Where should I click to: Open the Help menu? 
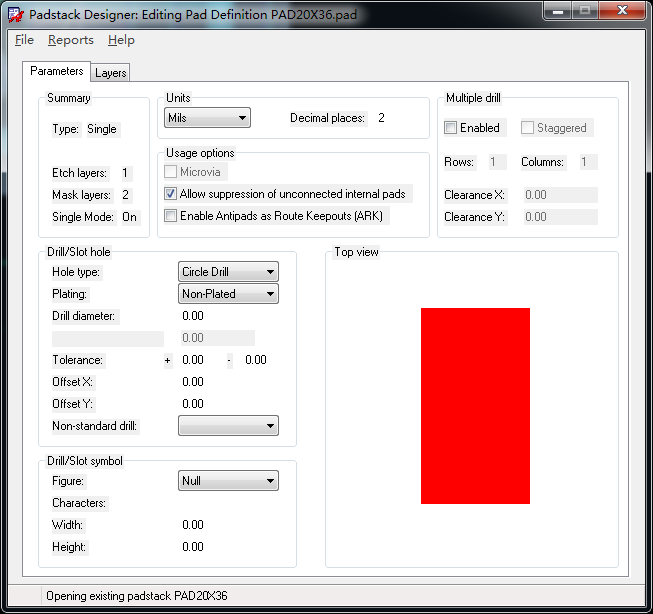121,40
